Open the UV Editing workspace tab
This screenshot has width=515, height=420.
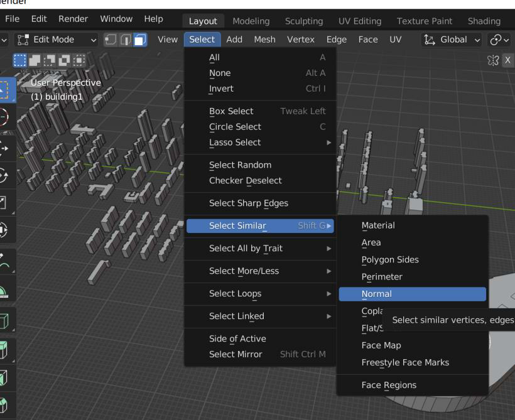(360, 21)
